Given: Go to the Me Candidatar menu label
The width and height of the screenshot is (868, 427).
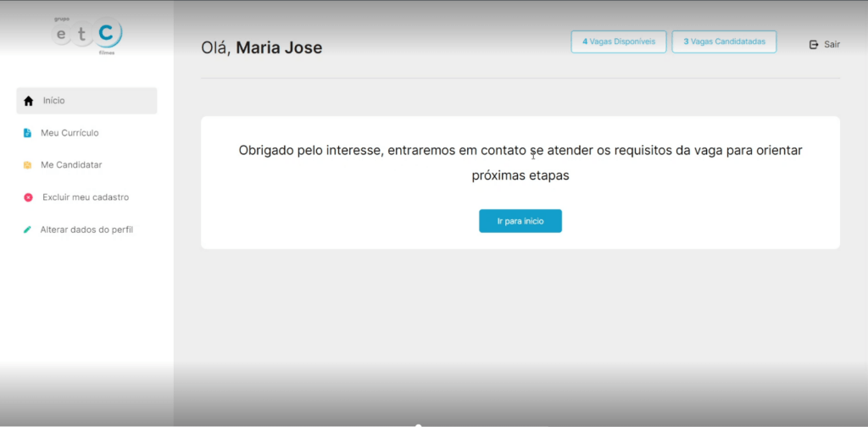Looking at the screenshot, I should point(71,165).
